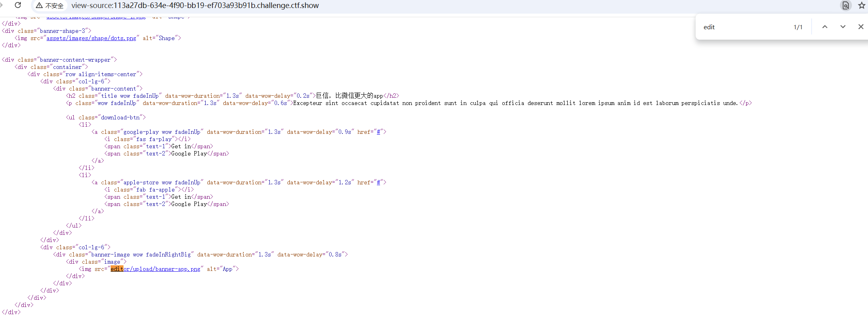
Task: Close the find bar
Action: click(x=860, y=27)
